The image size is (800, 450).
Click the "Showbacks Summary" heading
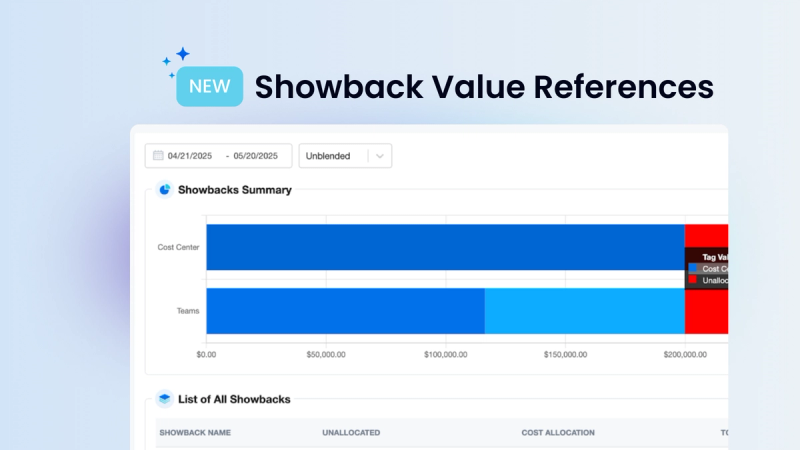tap(235, 190)
